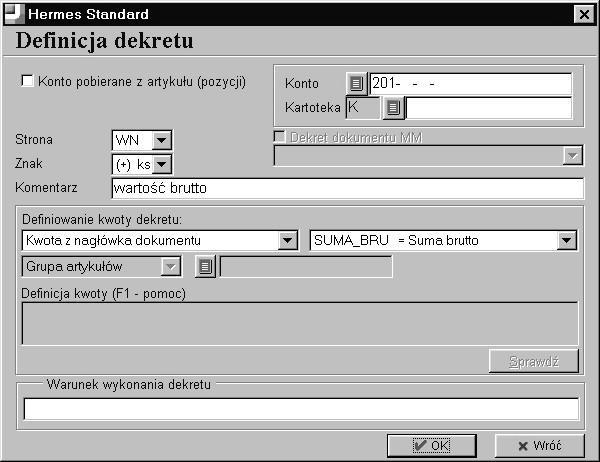
Task: Click into the Konto field with 201-
Action: [470, 83]
